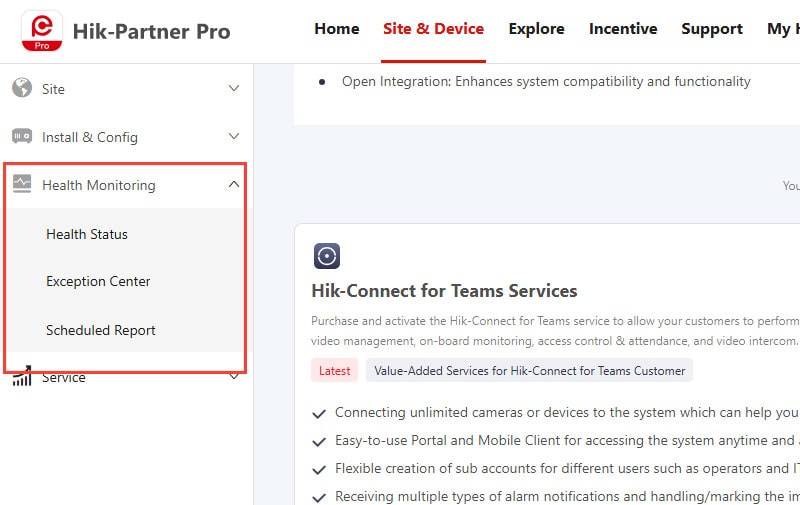
Task: Select the Health Monitoring label
Action: point(98,185)
